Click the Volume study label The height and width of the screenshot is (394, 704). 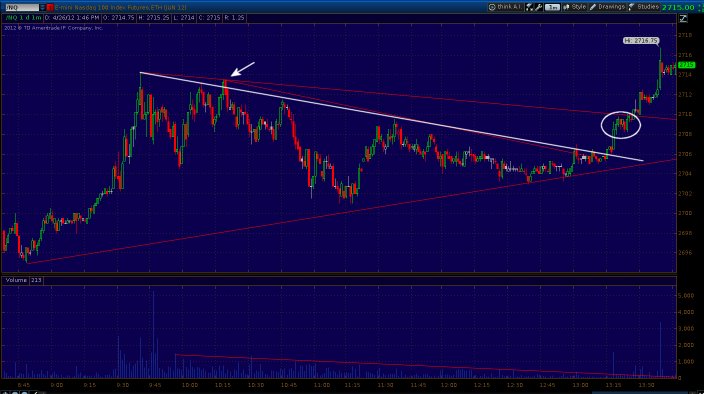point(16,280)
